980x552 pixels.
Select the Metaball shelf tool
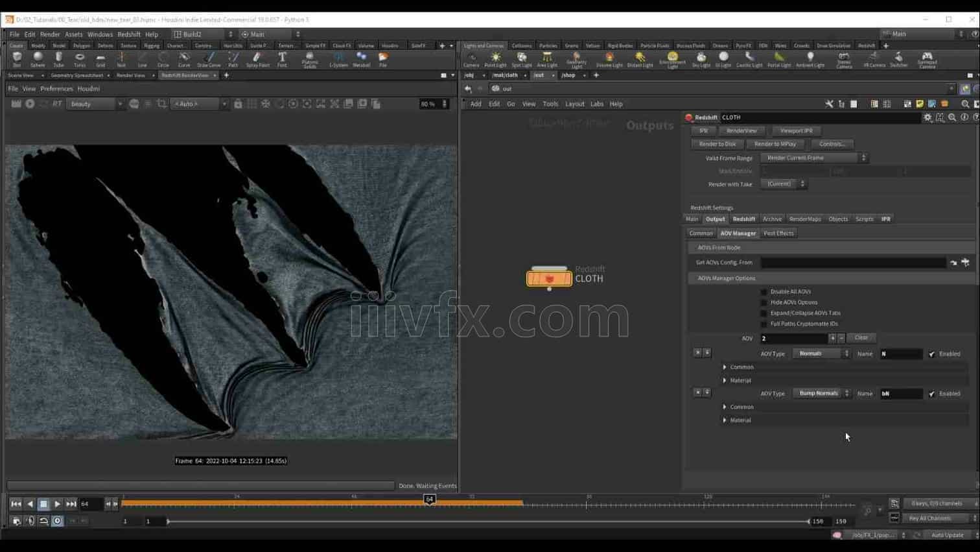pyautogui.click(x=362, y=60)
